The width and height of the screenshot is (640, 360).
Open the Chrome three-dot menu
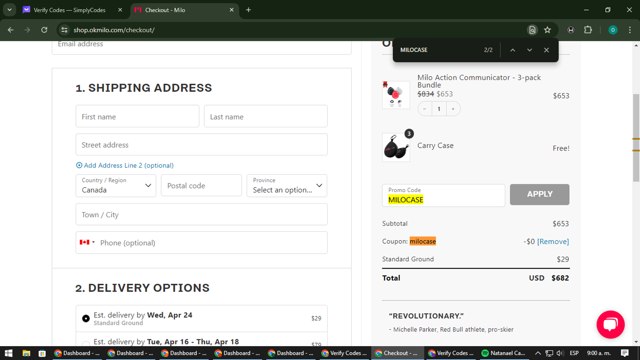click(x=630, y=30)
